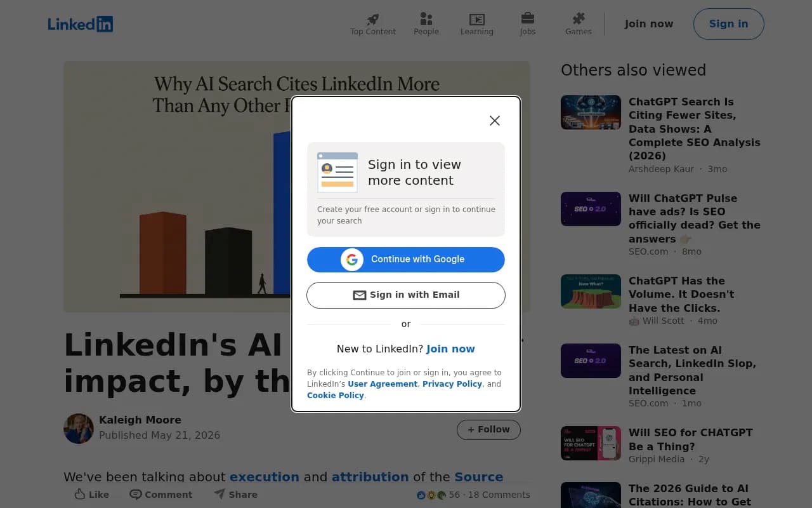This screenshot has width=812, height=508.
Task: Open Will ChatGPT Pulse have ads article
Action: pyautogui.click(x=695, y=218)
